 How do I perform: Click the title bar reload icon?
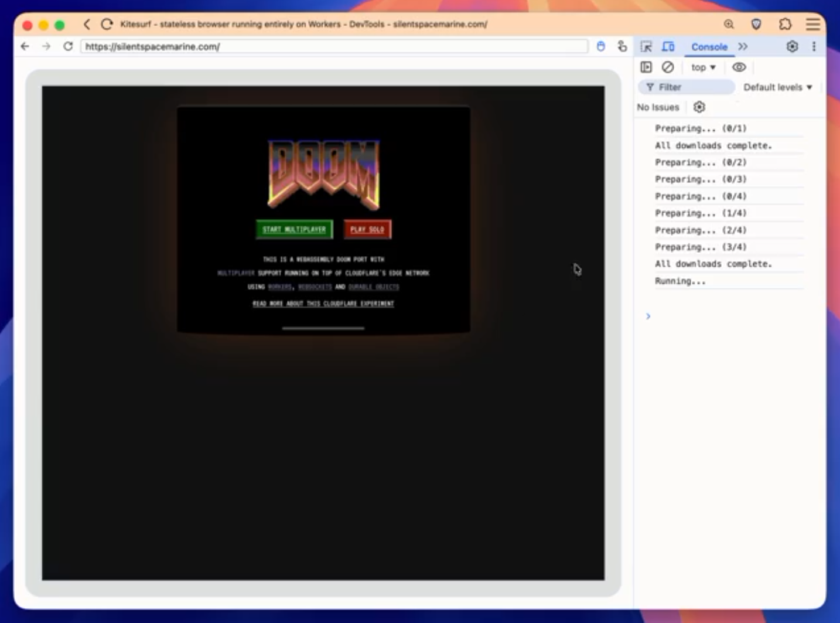coord(107,24)
